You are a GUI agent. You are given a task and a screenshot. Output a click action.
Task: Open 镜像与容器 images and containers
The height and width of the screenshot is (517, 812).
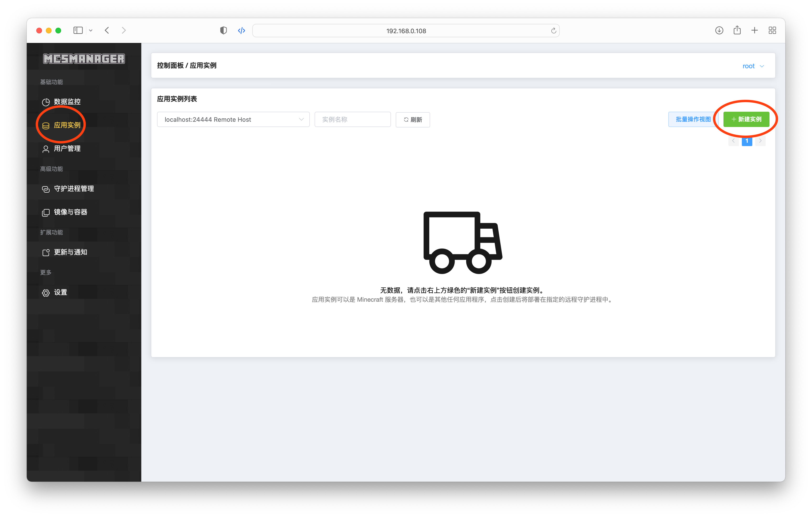click(70, 212)
